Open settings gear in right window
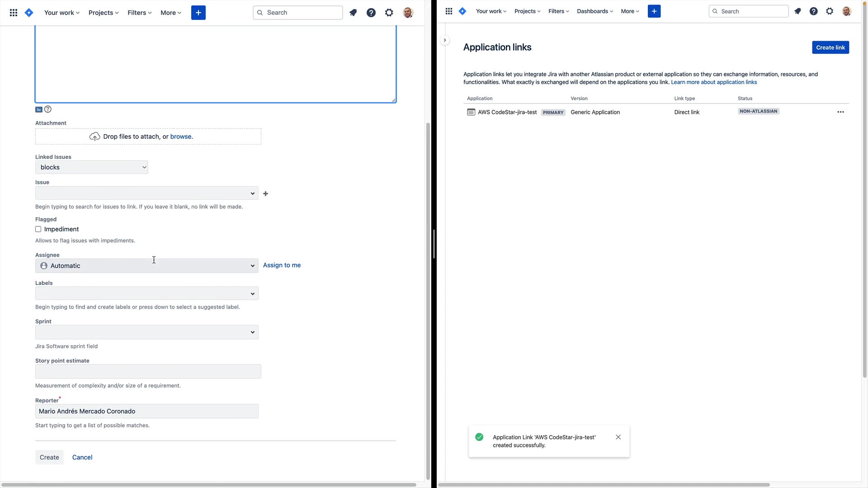 (x=830, y=11)
